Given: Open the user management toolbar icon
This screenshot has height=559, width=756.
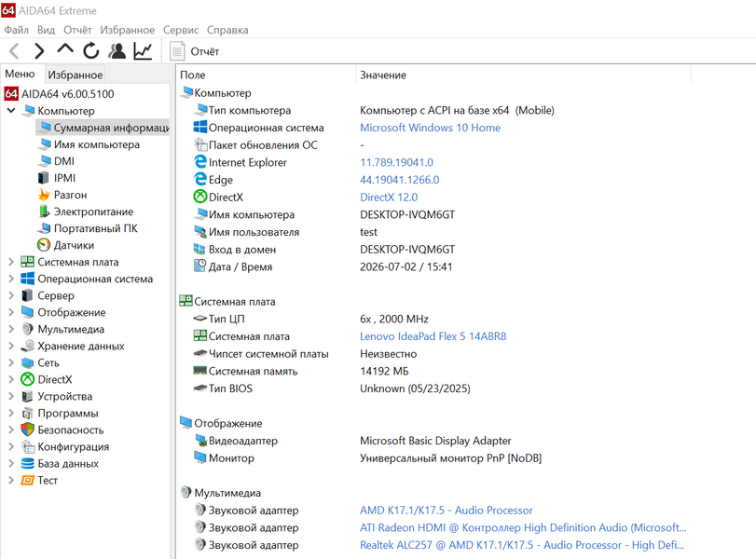Looking at the screenshot, I should (x=117, y=50).
